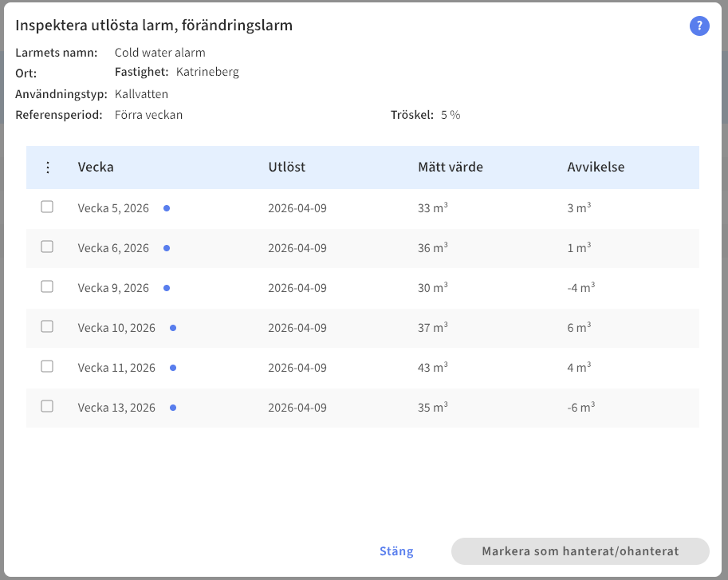Click the measured value 33 m³
728x580 pixels.
(x=433, y=207)
